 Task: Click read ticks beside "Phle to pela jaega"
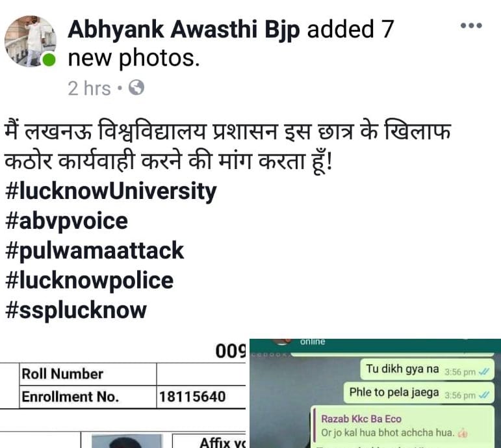pos(484,395)
